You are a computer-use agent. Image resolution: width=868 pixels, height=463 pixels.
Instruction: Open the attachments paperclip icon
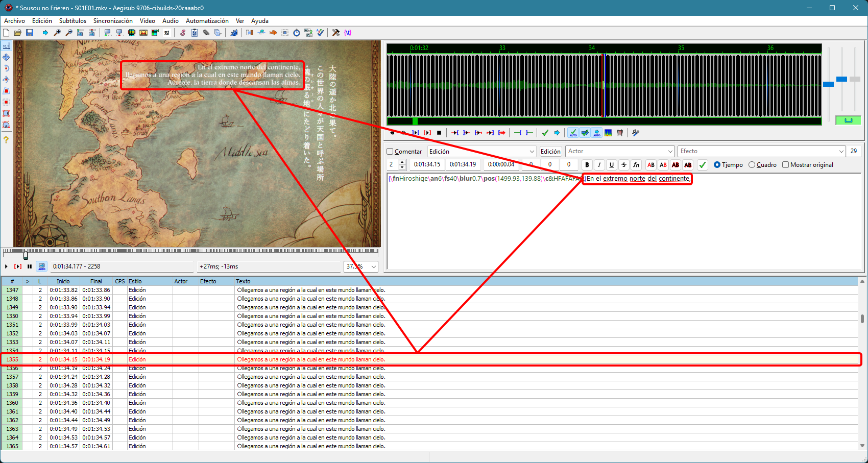206,33
